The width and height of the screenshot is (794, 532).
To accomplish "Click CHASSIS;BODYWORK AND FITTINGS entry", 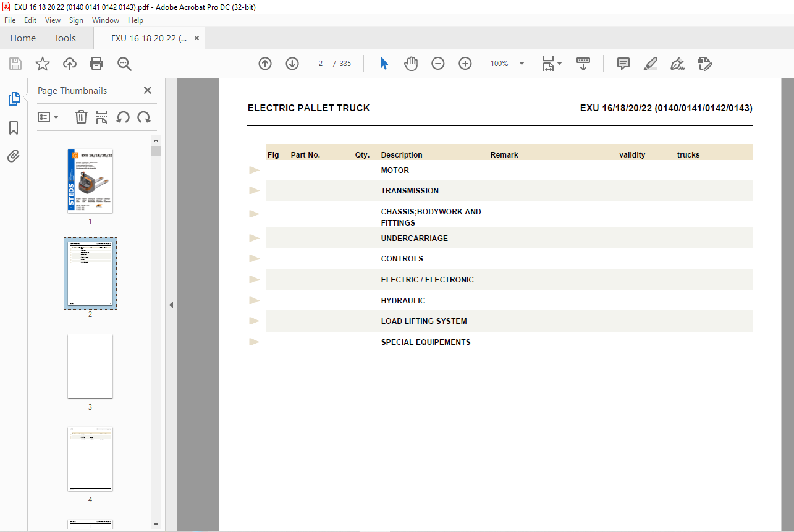I will point(431,217).
